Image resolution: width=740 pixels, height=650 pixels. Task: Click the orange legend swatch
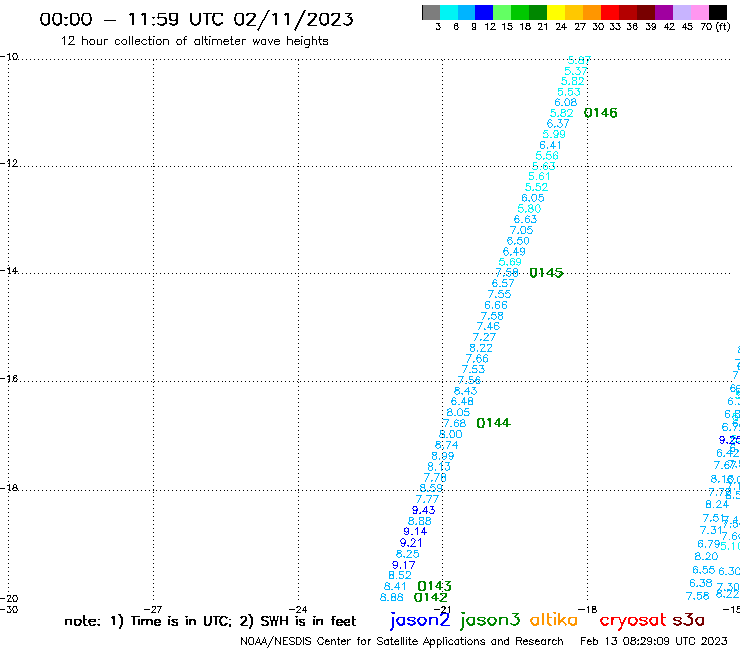(592, 12)
